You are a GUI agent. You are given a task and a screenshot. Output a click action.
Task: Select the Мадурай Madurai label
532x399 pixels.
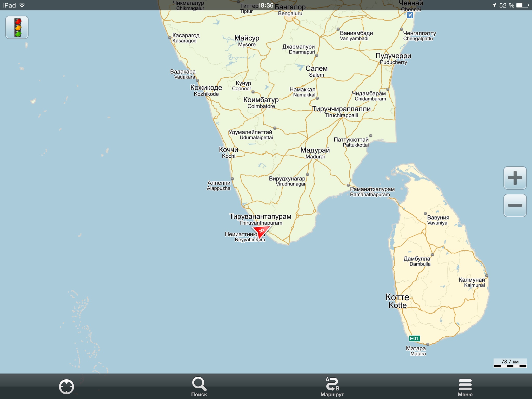pos(315,153)
